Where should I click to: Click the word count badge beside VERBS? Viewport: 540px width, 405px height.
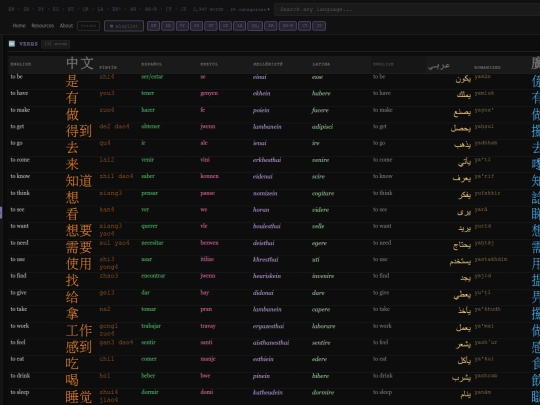click(x=55, y=44)
